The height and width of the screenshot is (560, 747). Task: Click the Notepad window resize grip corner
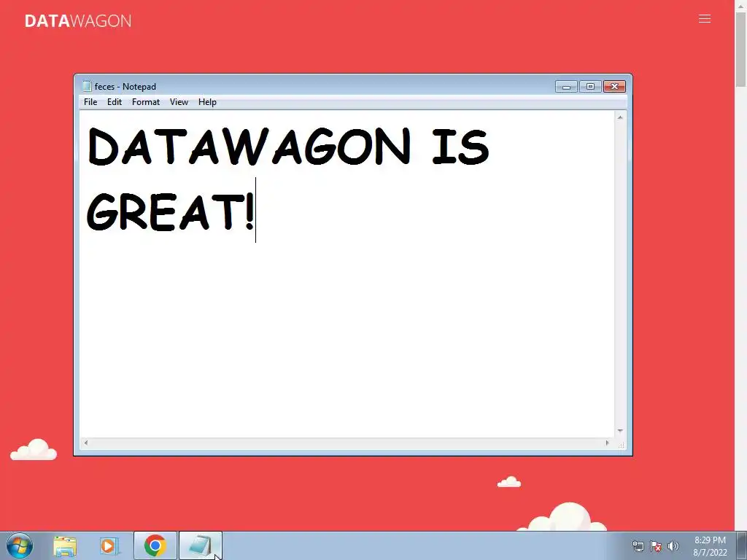coord(622,444)
